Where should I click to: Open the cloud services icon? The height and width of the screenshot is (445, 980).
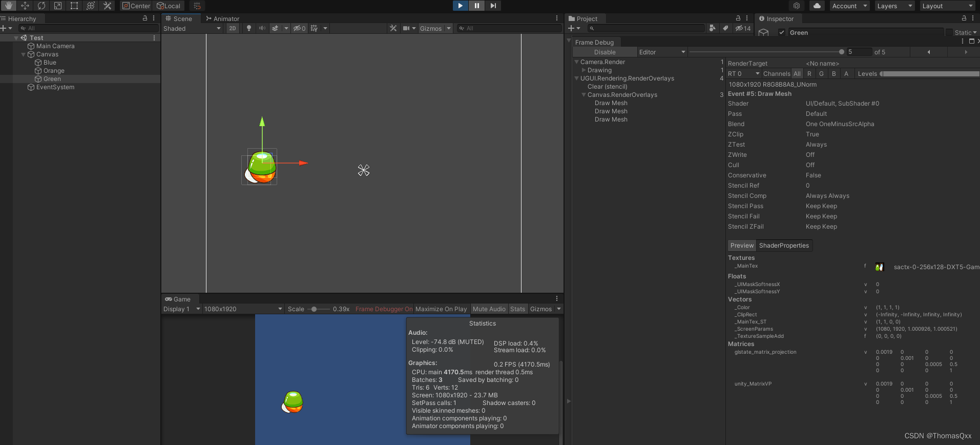817,6
